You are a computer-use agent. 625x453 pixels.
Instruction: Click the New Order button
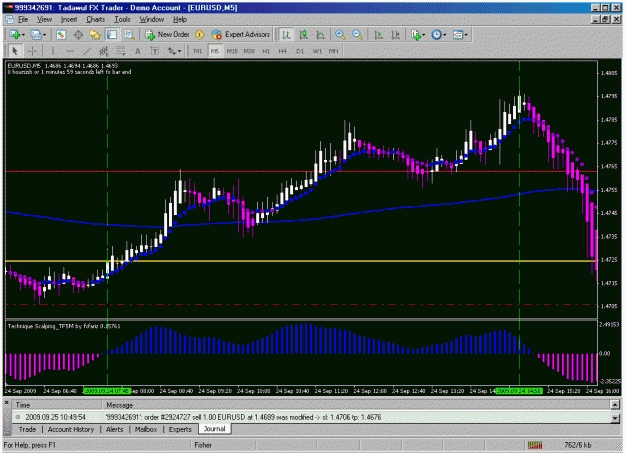[168, 35]
